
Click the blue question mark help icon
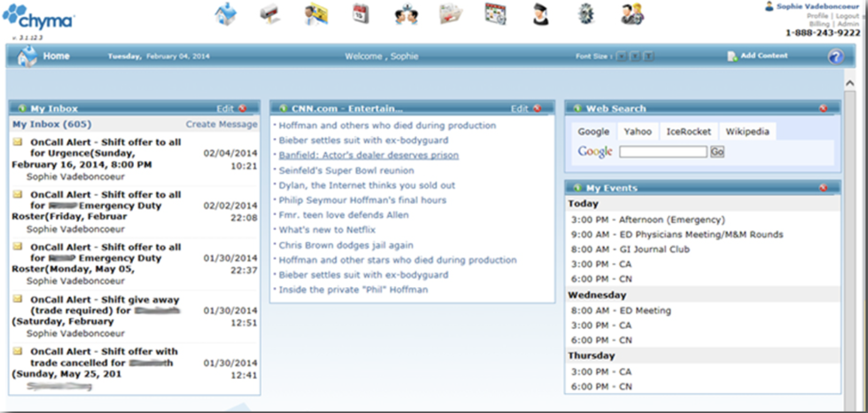tap(836, 57)
